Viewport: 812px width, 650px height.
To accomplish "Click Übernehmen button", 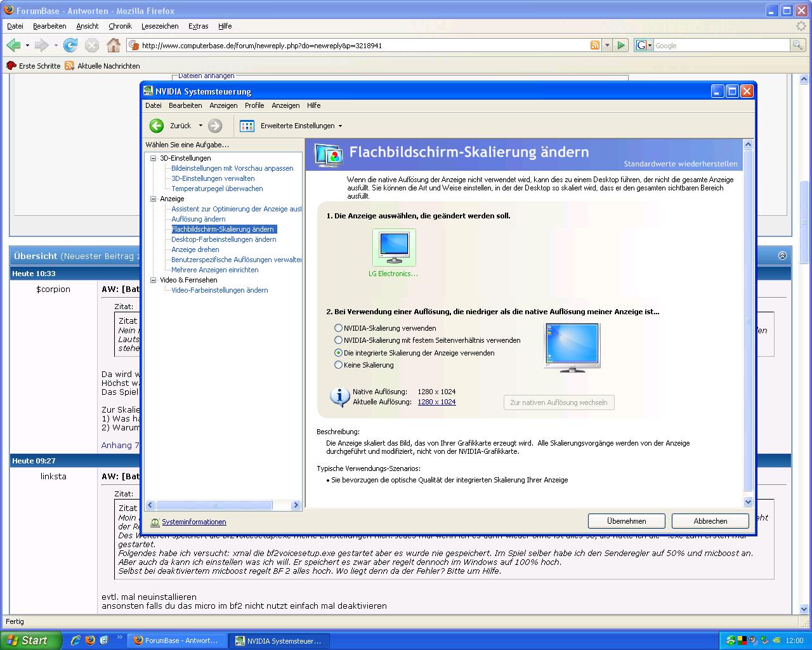I will click(627, 521).
